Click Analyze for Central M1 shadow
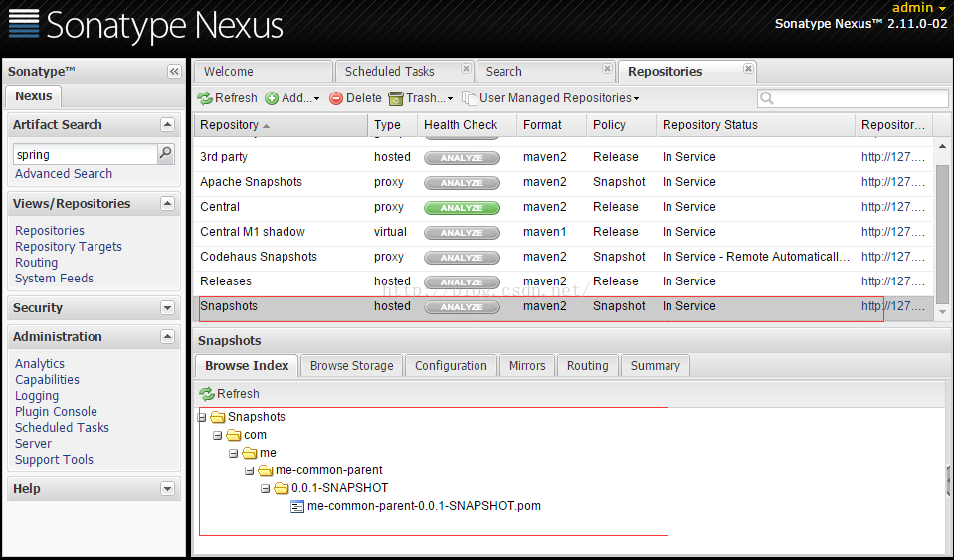The image size is (954, 560). pyautogui.click(x=462, y=233)
